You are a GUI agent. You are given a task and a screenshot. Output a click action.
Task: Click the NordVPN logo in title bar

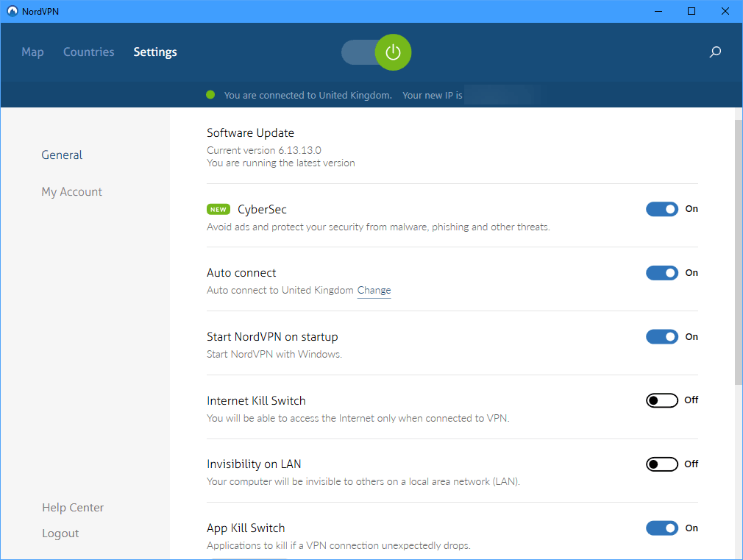point(13,11)
